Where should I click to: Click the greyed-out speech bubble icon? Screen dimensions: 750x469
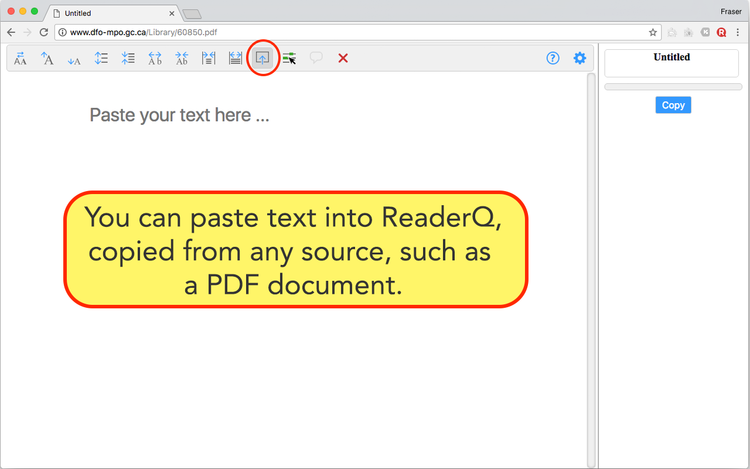[316, 58]
